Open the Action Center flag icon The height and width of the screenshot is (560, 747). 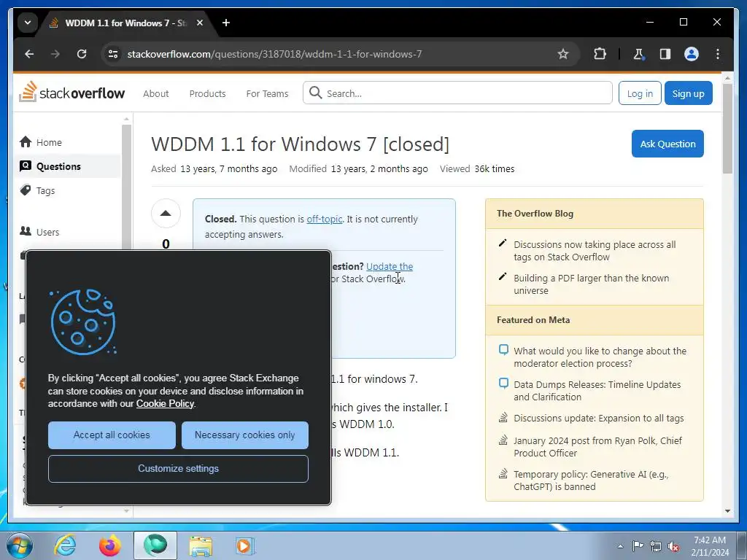[638, 545]
